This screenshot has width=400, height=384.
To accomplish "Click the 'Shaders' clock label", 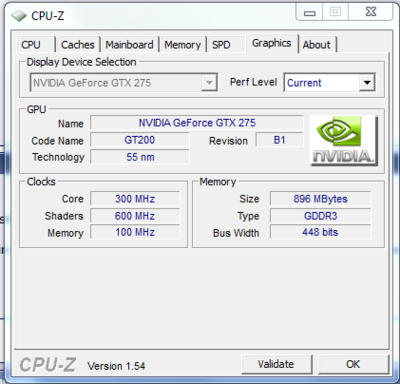I will coord(64,216).
